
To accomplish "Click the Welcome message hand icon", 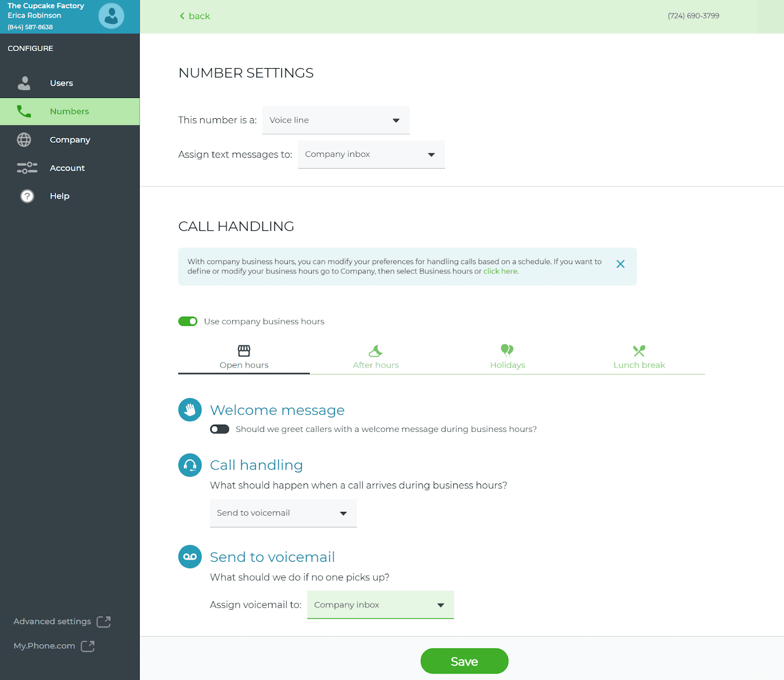I will [190, 410].
